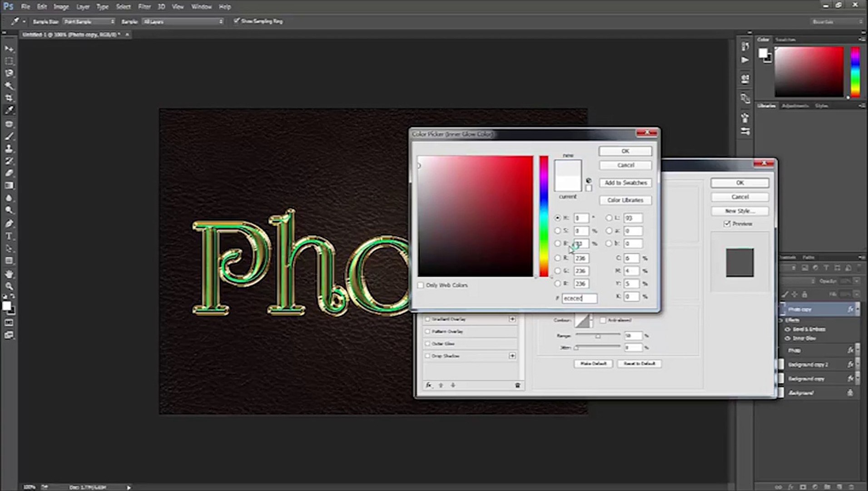Click the hex color input field
The height and width of the screenshot is (491, 868).
pos(580,298)
